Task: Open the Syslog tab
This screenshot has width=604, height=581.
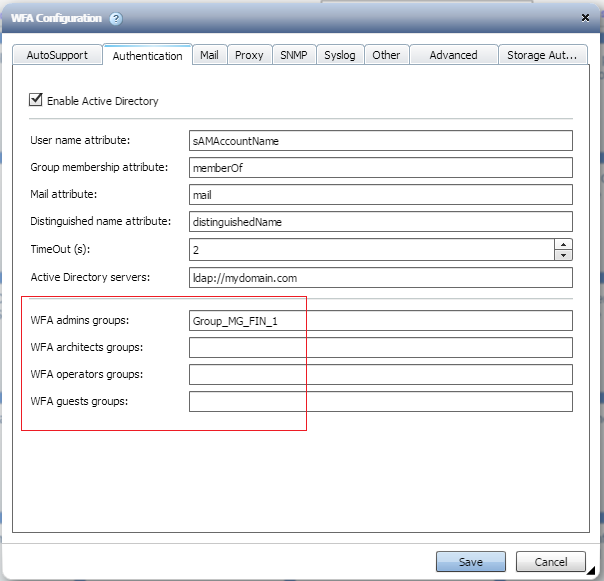Action: pos(340,55)
